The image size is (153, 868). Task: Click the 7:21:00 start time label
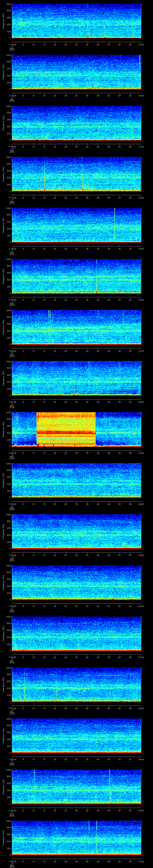pos(12,402)
